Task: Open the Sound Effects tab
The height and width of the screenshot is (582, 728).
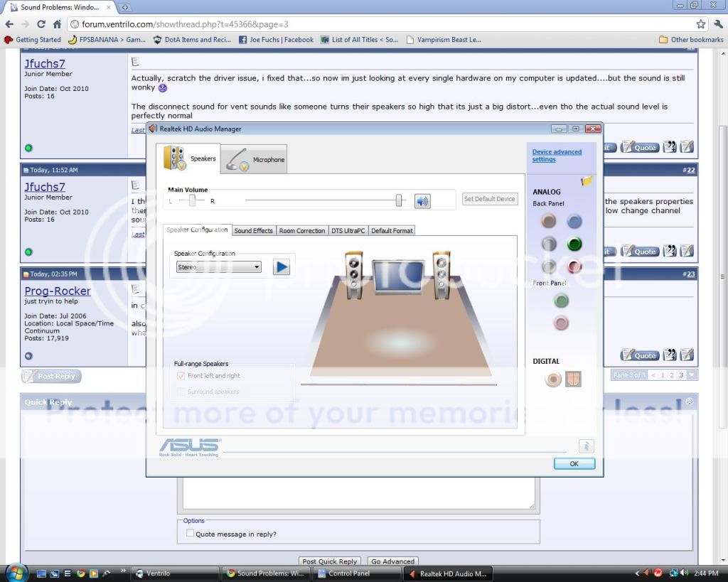Action: (x=253, y=231)
